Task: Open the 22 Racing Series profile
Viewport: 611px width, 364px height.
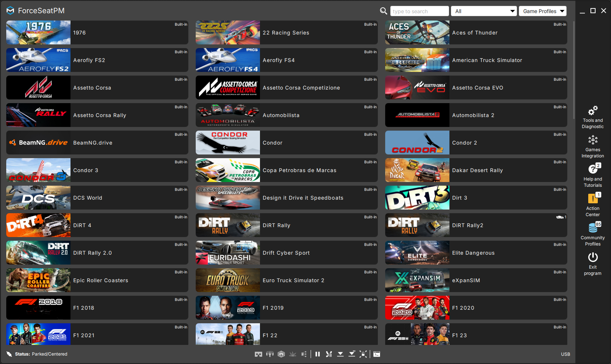Action: pos(287,32)
